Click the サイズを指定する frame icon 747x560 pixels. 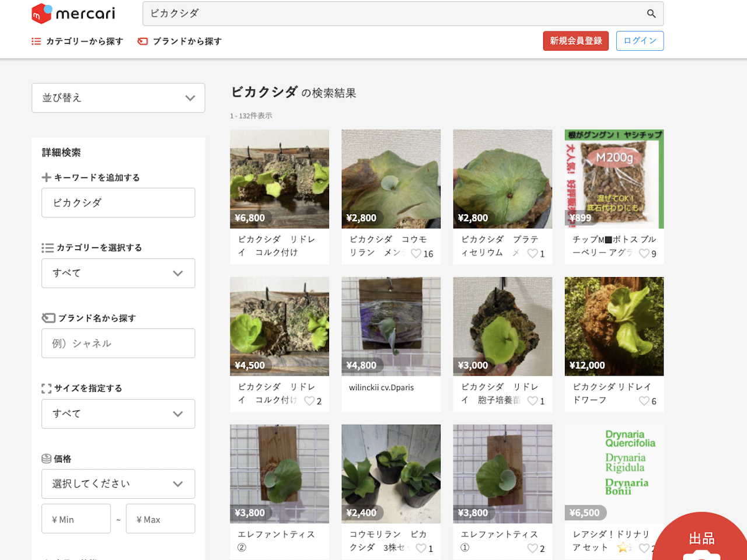pos(47,388)
